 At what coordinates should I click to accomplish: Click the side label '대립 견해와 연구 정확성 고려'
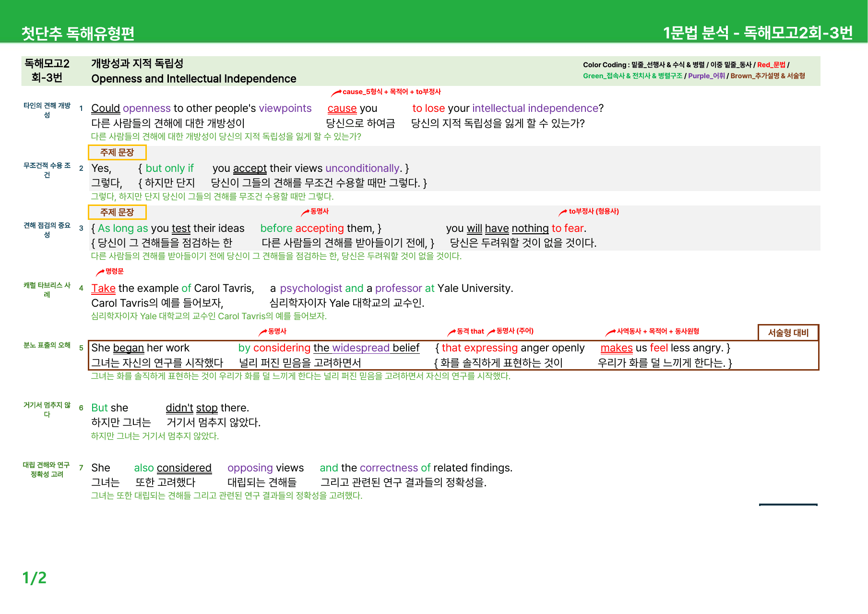pos(47,470)
